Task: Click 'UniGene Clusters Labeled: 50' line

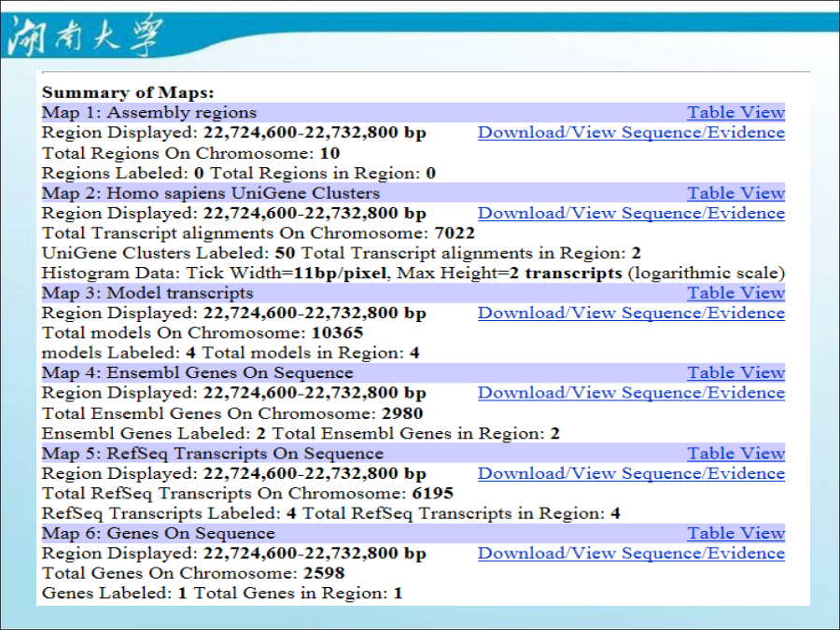Action: click(x=342, y=253)
